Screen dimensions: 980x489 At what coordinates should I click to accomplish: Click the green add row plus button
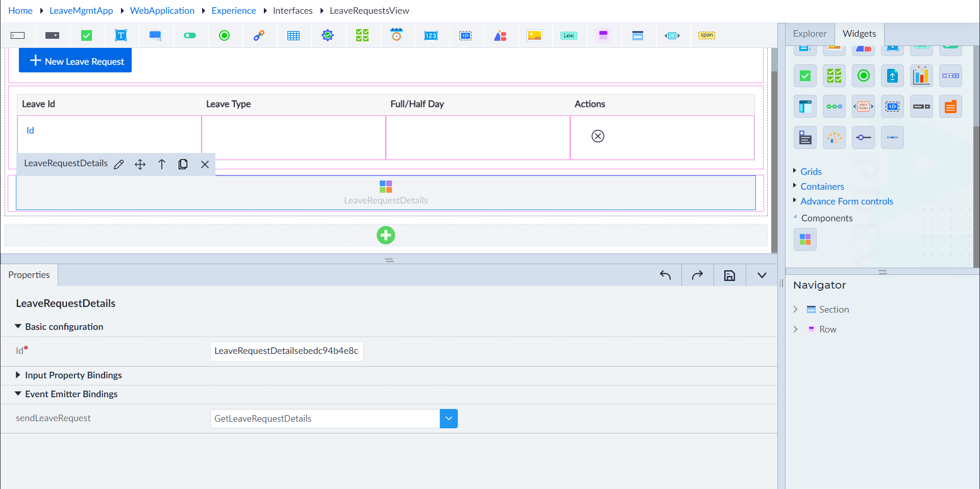point(386,235)
